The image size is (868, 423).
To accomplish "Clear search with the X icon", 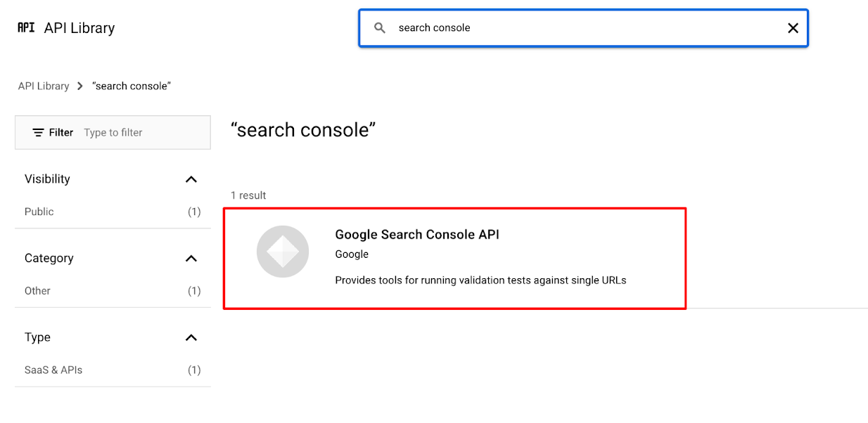I will coord(793,28).
